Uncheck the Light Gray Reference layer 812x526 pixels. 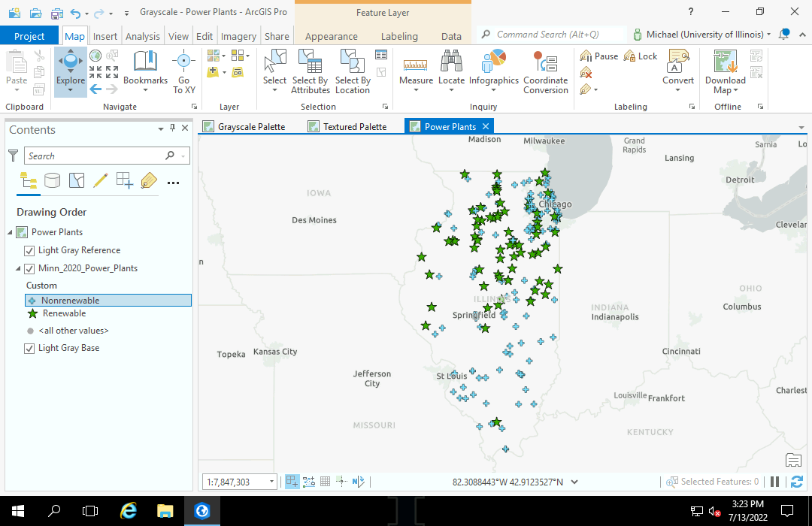29,250
